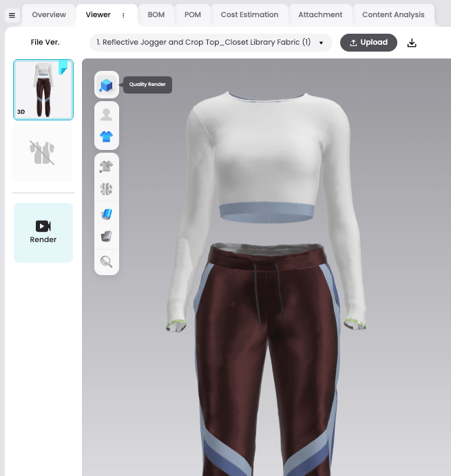This screenshot has height=476, width=451.
Task: Download the file with arrow icon
Action: coord(412,43)
